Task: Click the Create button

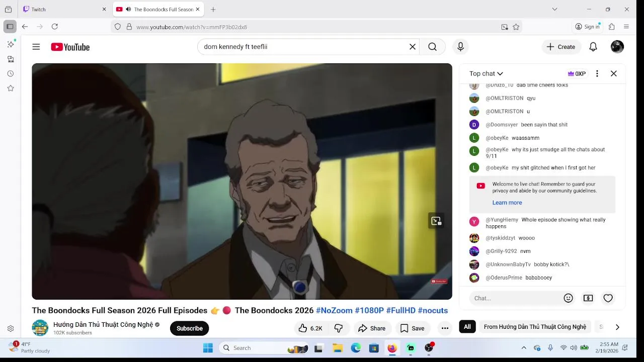Action: [561, 47]
